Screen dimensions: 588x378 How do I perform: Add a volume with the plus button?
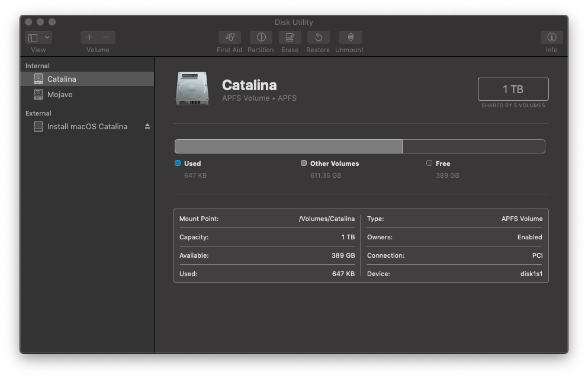pyautogui.click(x=89, y=37)
